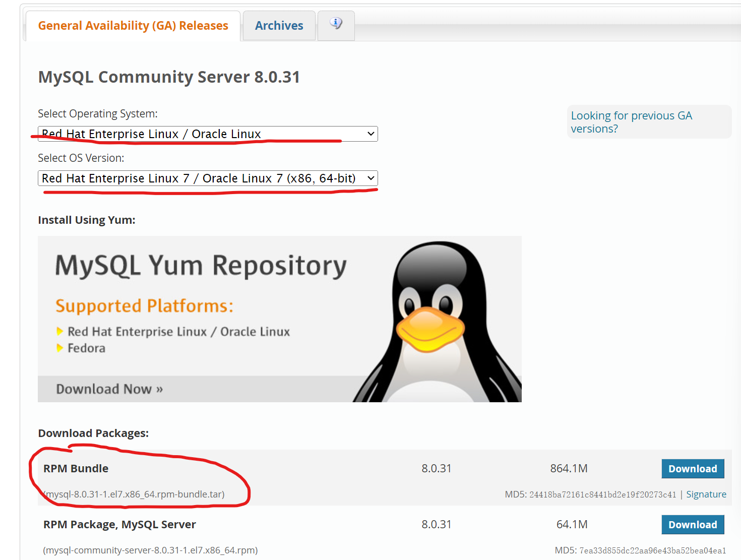Click the Select Operating System label
The height and width of the screenshot is (560, 741).
tap(98, 114)
